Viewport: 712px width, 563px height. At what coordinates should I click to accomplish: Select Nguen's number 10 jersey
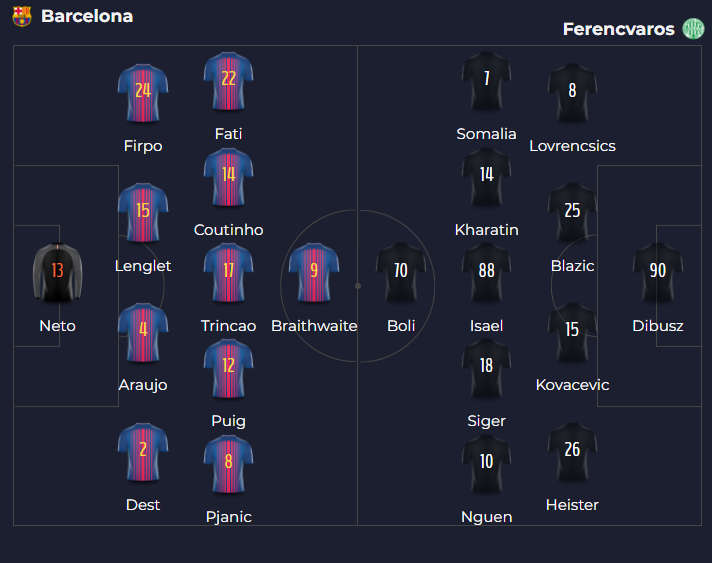click(x=486, y=464)
